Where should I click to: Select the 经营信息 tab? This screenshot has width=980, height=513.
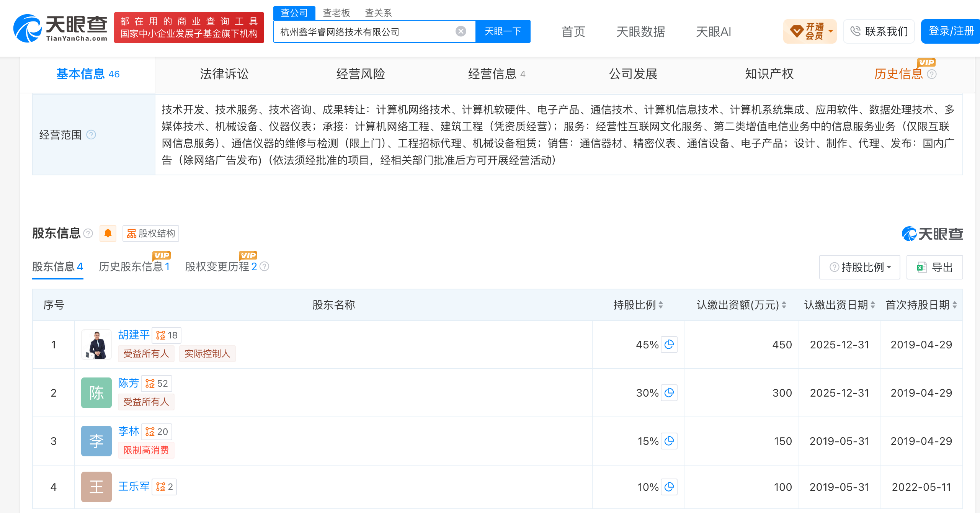(x=497, y=74)
